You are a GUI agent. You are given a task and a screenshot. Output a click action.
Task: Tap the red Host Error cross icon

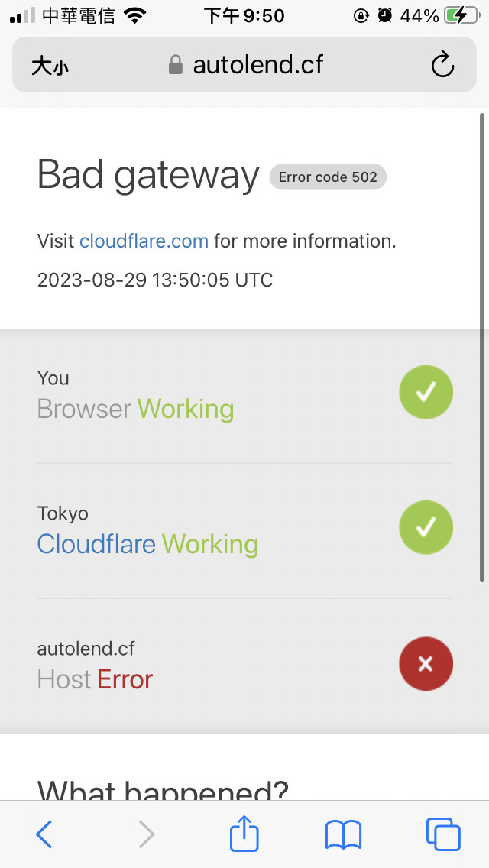pos(426,663)
